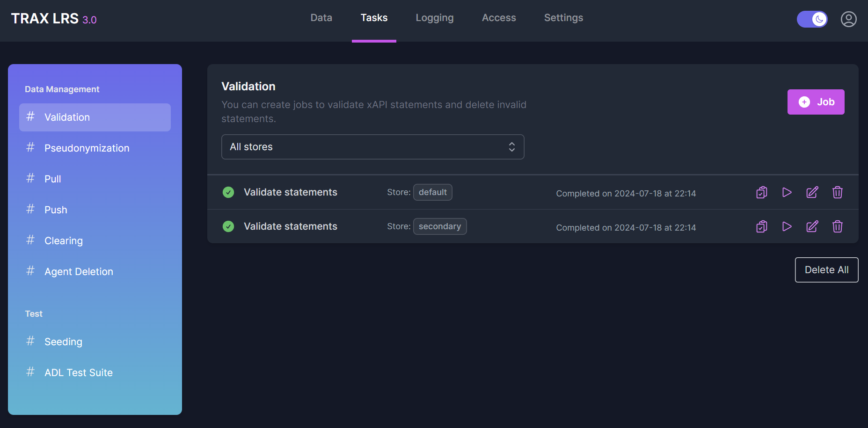Open the user account menu
This screenshot has height=428, width=868.
(x=848, y=19)
